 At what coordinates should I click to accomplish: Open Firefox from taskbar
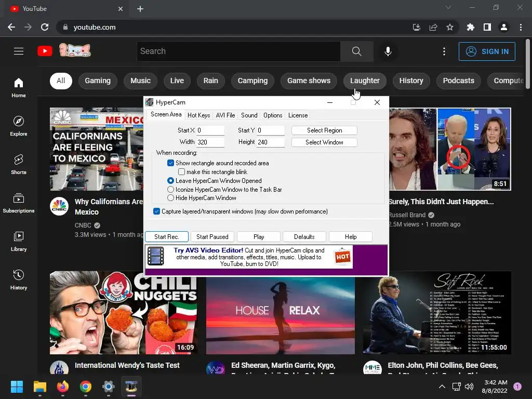(x=63, y=387)
